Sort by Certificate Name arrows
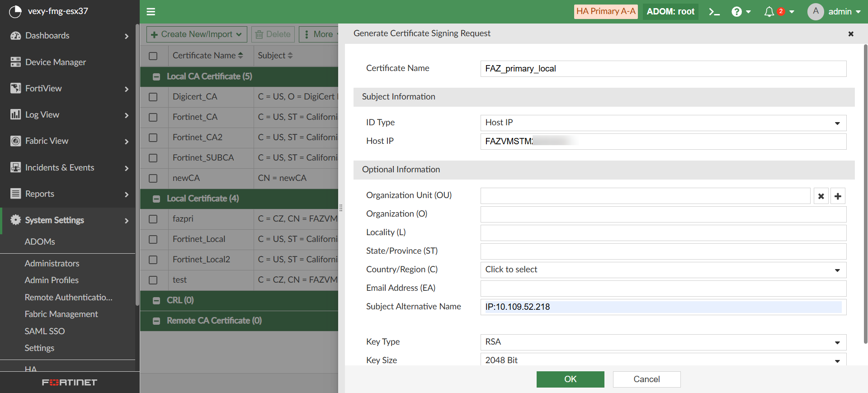The image size is (868, 393). (241, 55)
